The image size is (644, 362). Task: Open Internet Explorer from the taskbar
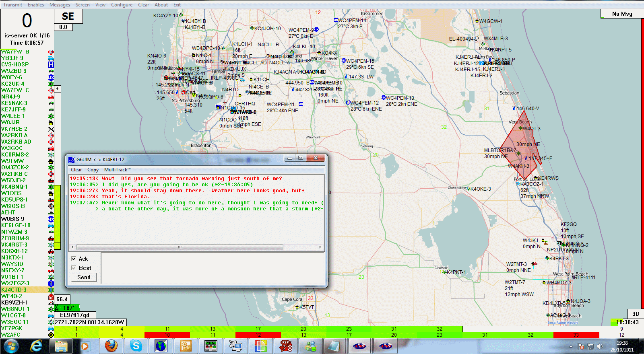(36, 346)
